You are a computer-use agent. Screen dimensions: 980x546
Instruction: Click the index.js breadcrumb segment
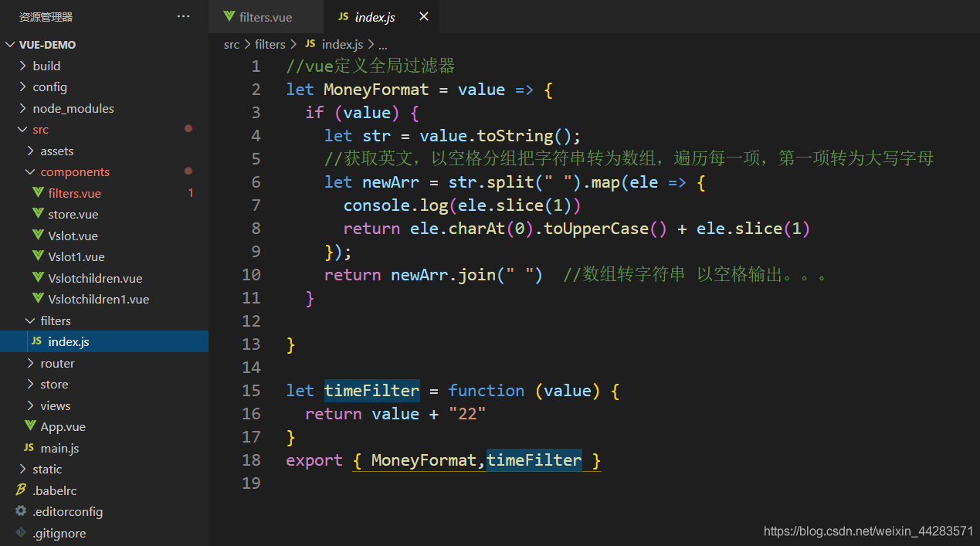pos(342,45)
